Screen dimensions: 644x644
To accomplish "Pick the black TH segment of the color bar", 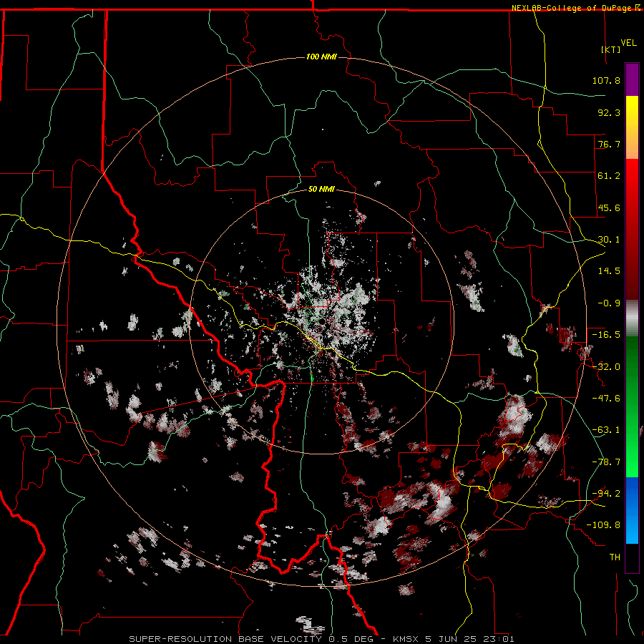I will point(632,557).
